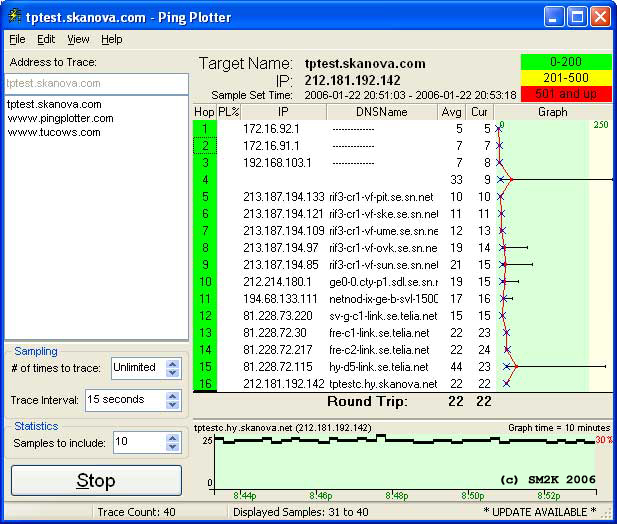Click the Hop column header

(204, 112)
